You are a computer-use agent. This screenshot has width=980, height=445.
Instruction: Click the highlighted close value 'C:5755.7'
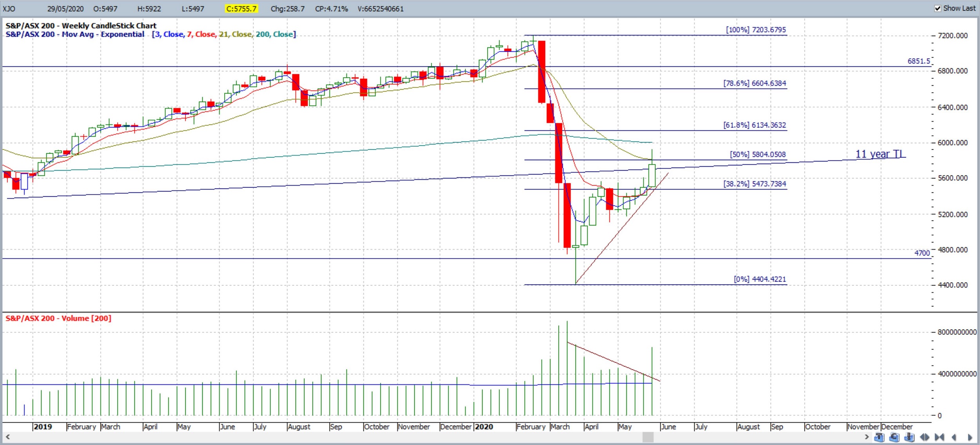tap(241, 9)
